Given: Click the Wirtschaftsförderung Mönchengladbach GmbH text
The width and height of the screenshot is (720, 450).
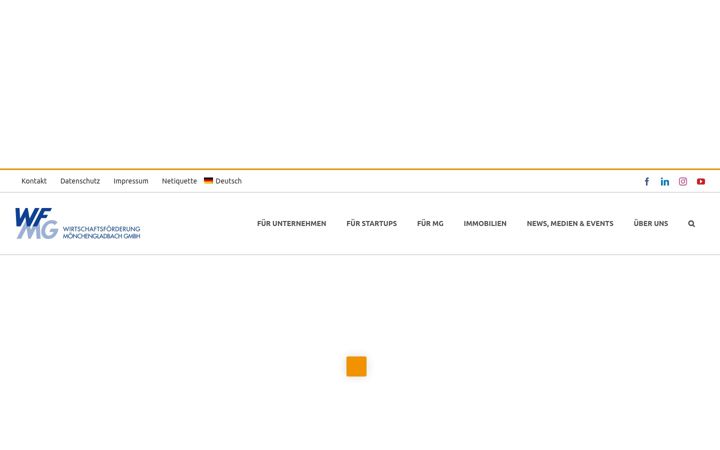Looking at the screenshot, I should click(x=101, y=232).
